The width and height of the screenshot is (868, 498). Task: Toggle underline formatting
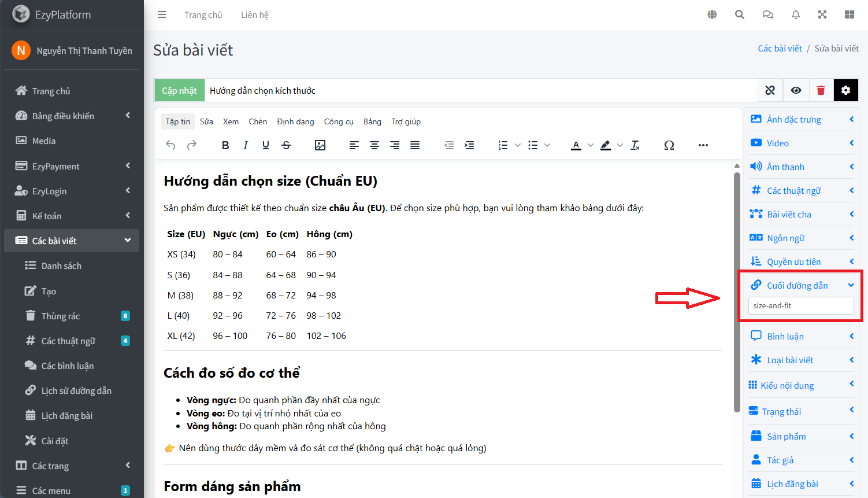click(x=266, y=145)
